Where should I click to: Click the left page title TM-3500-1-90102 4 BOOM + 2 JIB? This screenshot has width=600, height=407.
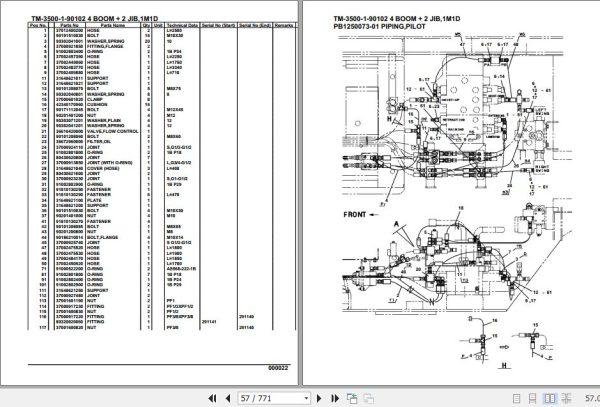tap(95, 18)
